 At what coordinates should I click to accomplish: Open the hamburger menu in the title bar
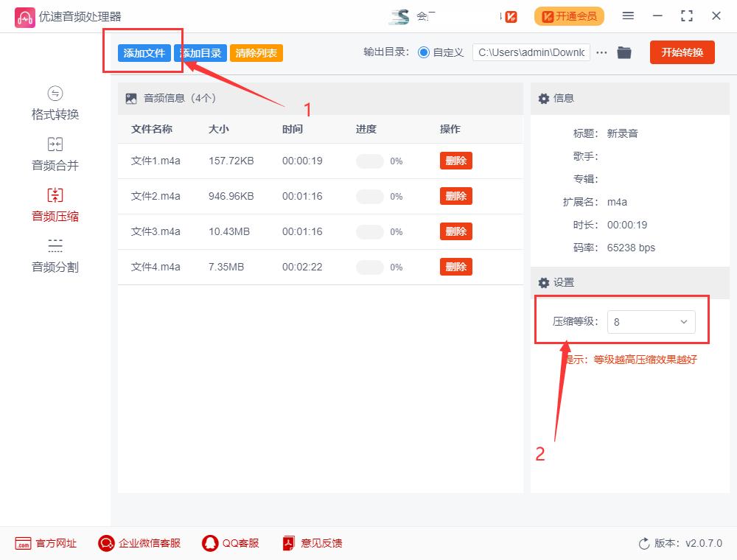click(629, 15)
